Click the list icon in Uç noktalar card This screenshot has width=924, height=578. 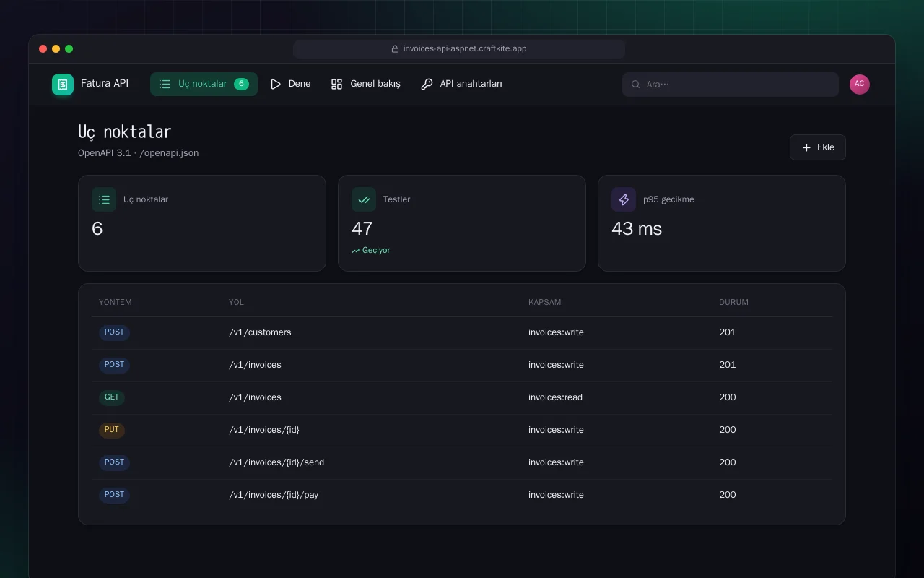(x=104, y=199)
